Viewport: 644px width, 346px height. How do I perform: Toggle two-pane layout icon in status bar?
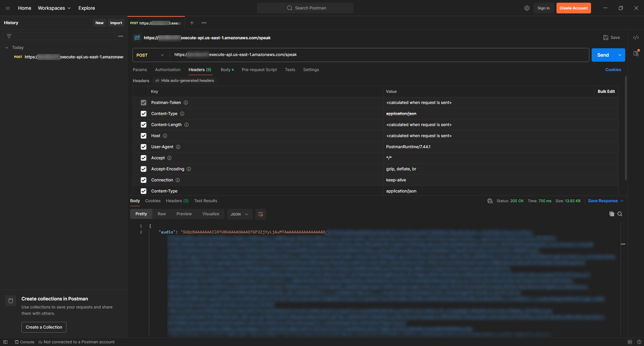pos(630,342)
